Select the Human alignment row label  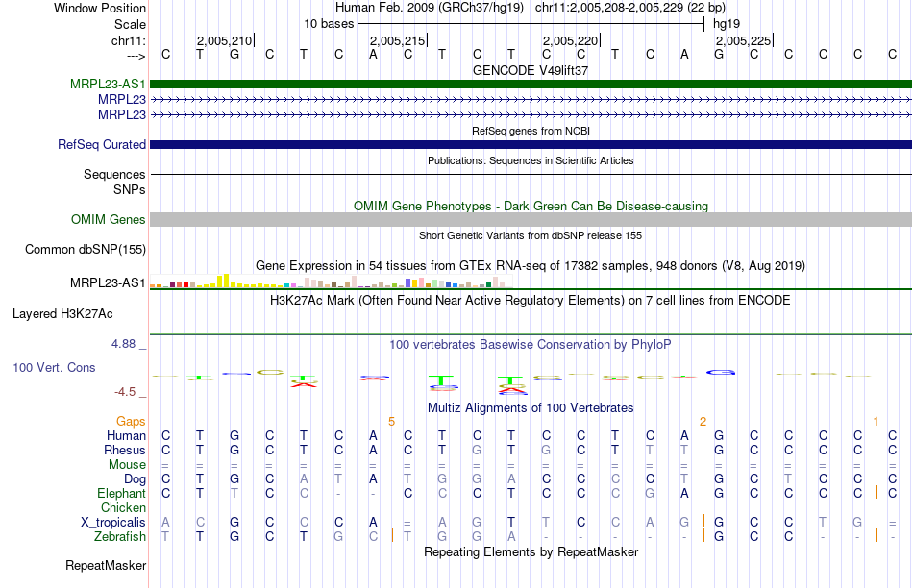[126, 435]
